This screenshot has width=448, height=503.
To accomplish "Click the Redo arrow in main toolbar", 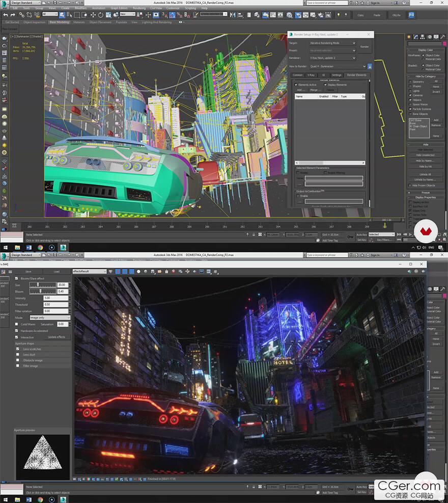I will [x=13, y=15].
